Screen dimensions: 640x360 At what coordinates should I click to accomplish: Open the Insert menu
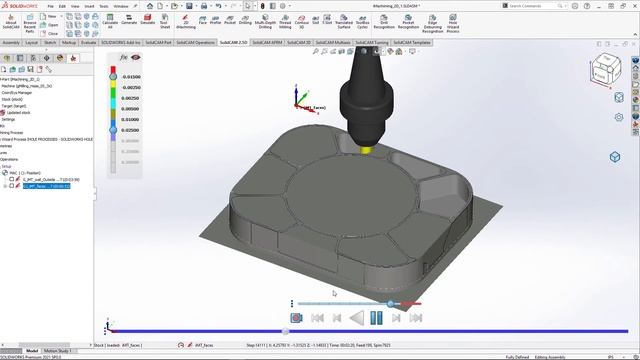(x=89, y=6)
